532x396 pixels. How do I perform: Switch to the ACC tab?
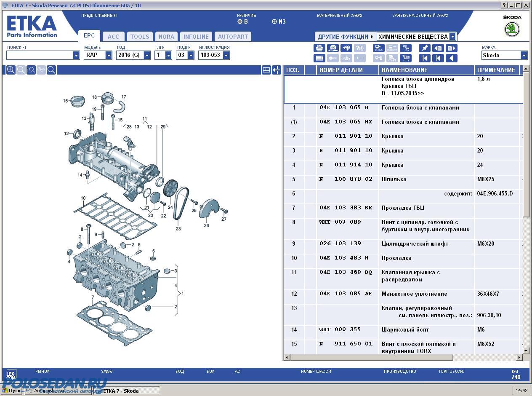(113, 37)
